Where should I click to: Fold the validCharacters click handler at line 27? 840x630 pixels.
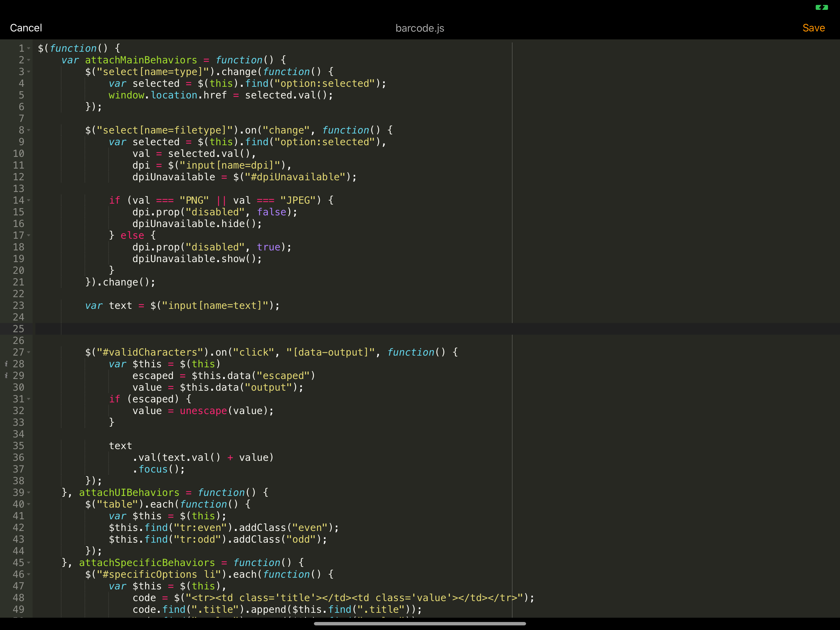coord(29,353)
